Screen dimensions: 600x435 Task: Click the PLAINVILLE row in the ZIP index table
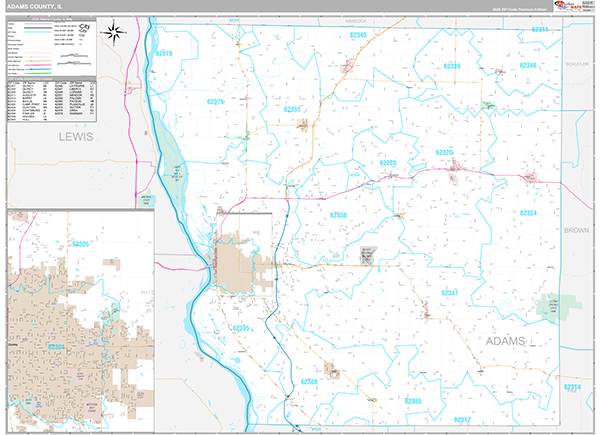pyautogui.click(x=74, y=104)
